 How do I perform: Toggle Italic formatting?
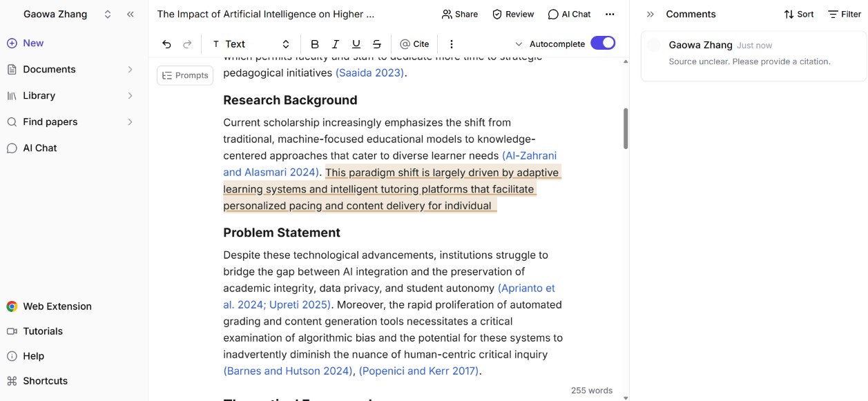(336, 43)
